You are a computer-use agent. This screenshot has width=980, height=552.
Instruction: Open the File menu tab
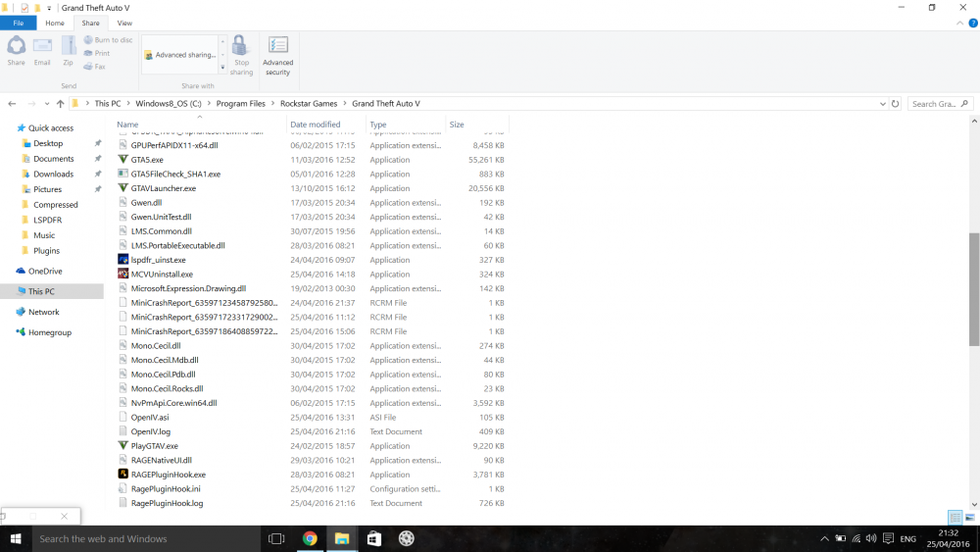pos(18,24)
